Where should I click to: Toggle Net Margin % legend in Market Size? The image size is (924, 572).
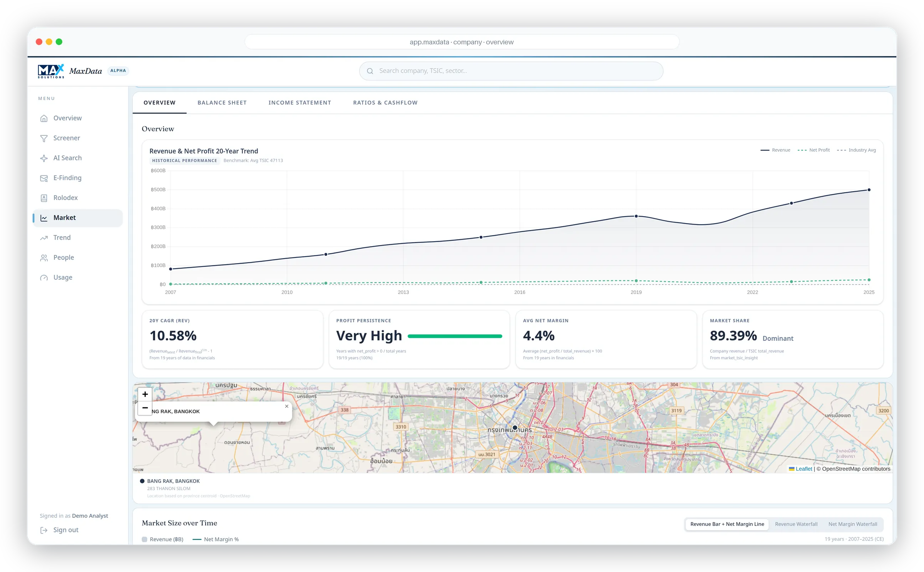coord(216,539)
